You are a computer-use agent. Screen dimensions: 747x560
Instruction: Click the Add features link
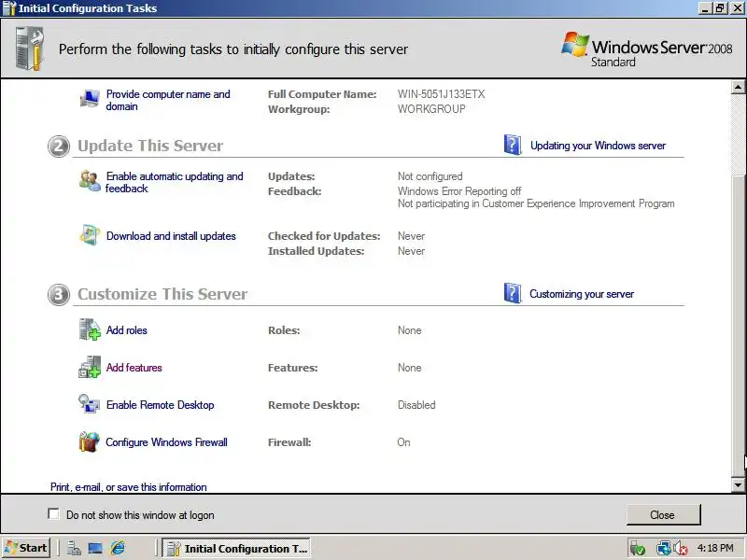point(134,368)
